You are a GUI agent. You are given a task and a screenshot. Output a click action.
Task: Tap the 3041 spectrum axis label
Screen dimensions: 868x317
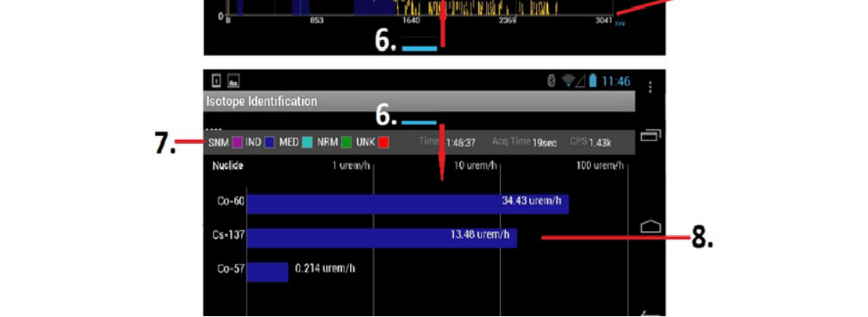tap(604, 20)
